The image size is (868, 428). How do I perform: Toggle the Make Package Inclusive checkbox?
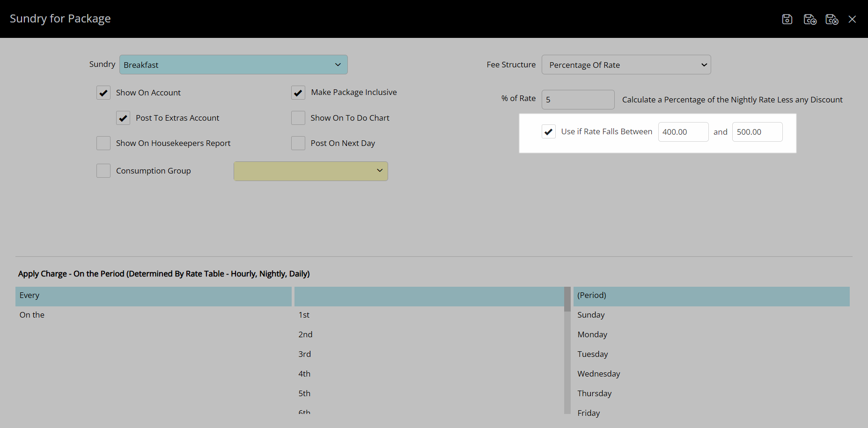point(298,93)
